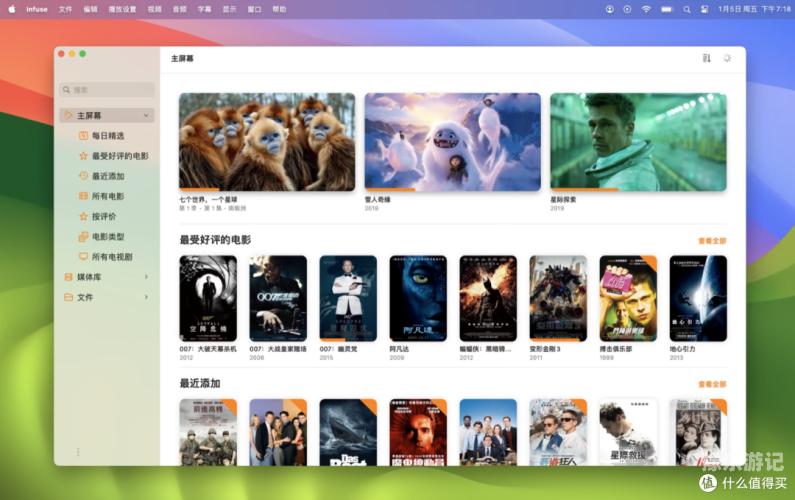Open the 视频 menu

point(155,9)
